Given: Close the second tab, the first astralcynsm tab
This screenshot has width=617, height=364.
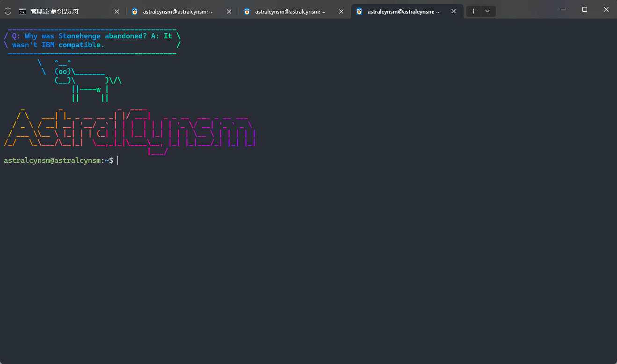Looking at the screenshot, I should click(229, 12).
